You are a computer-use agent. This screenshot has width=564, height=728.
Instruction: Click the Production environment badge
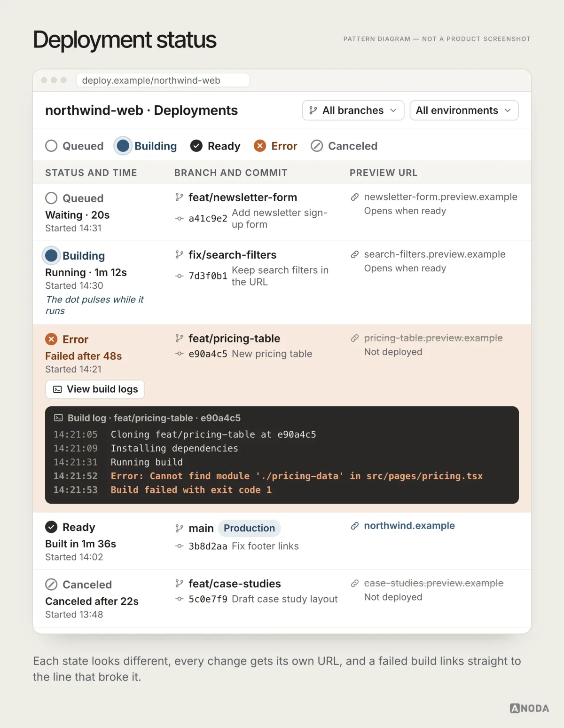[249, 528]
